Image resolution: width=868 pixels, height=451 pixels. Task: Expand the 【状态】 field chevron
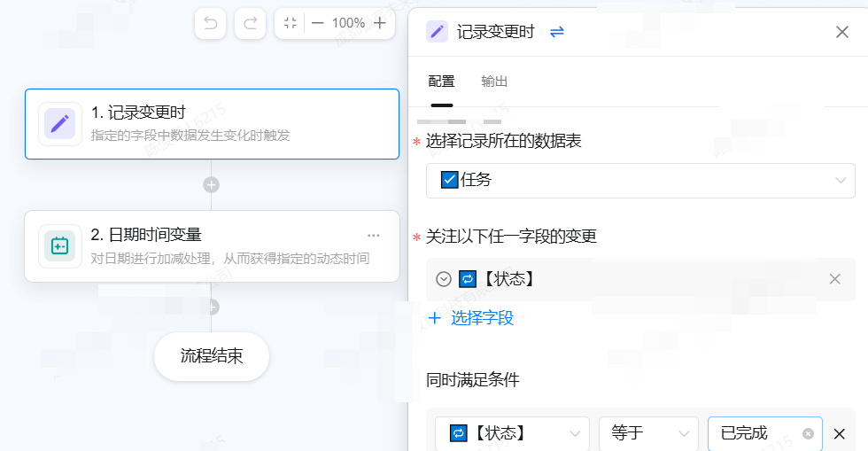point(444,279)
